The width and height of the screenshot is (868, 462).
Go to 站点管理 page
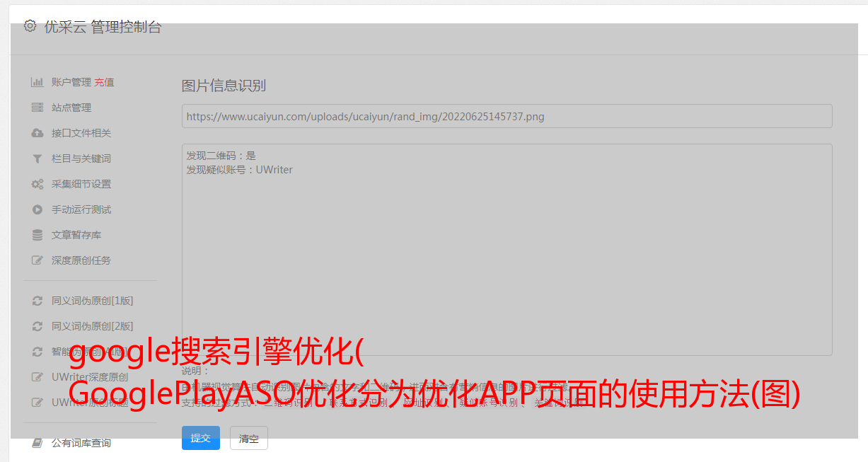pyautogui.click(x=71, y=108)
